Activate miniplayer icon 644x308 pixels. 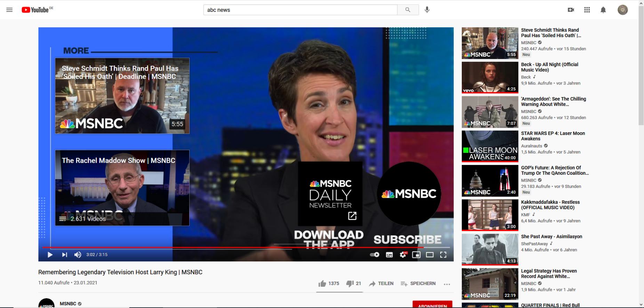tap(416, 255)
